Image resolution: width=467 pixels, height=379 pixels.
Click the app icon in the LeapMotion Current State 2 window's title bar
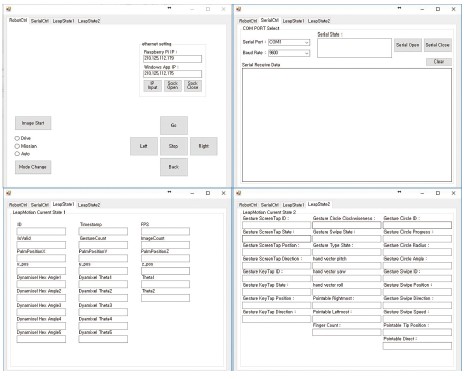(x=239, y=193)
